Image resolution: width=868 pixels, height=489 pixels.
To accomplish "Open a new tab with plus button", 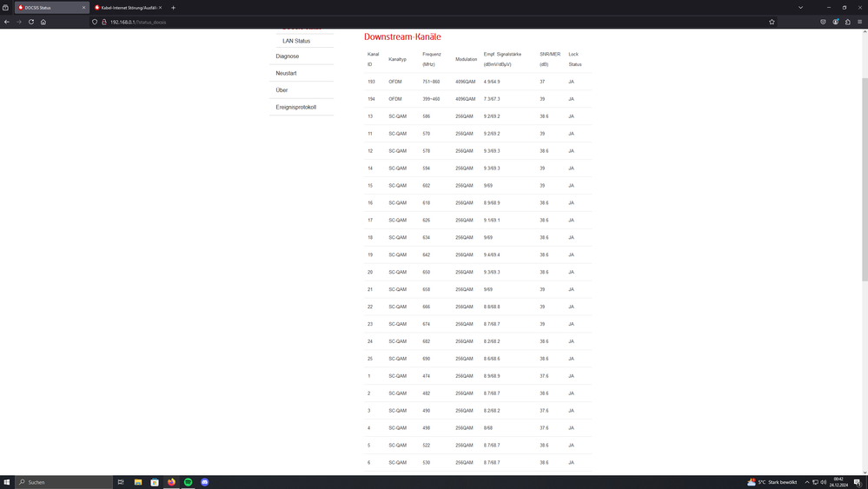I will (x=173, y=8).
